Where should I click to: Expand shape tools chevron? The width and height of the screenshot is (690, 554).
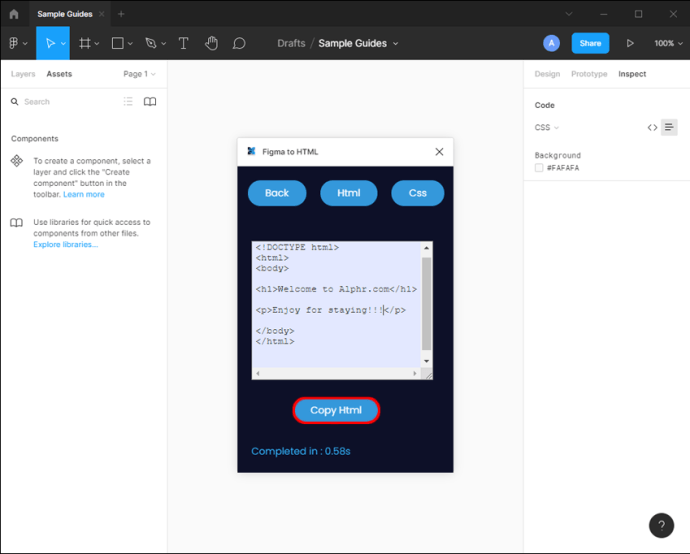pos(130,44)
